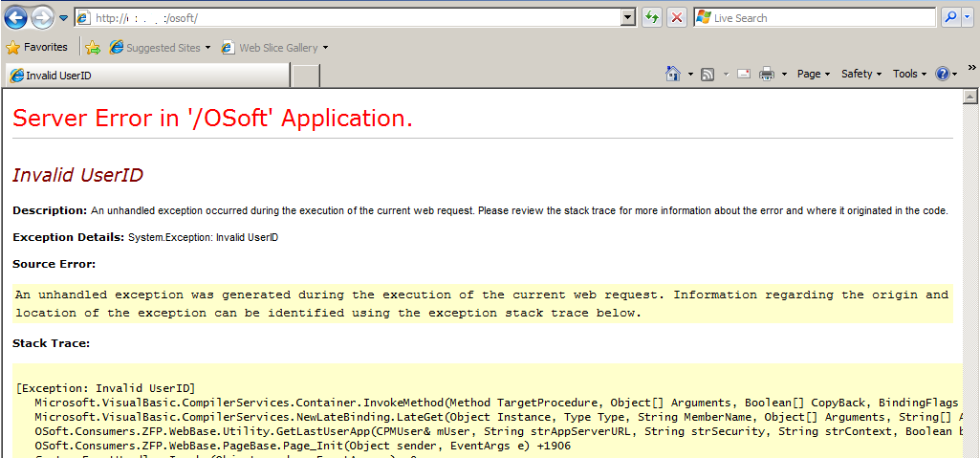Click the vertical scrollbar up arrow
980x458 pixels.
[970, 97]
